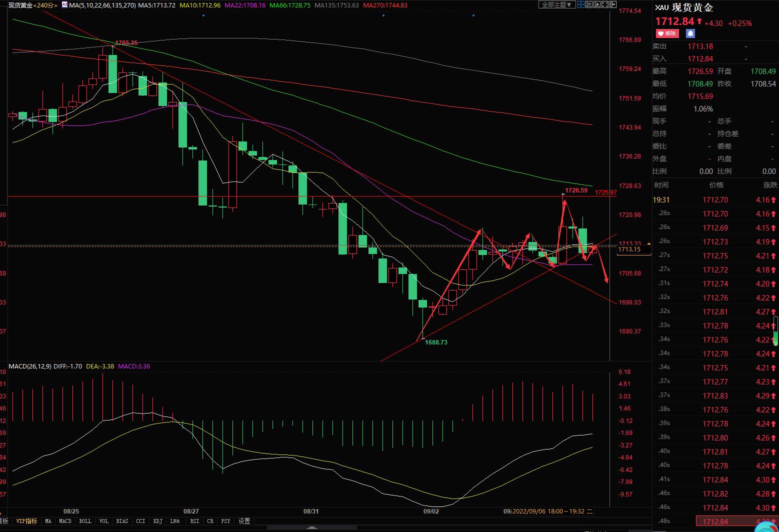779x532 pixels.
Task: Click the tick list scrollbar thumb
Action: click(775, 330)
